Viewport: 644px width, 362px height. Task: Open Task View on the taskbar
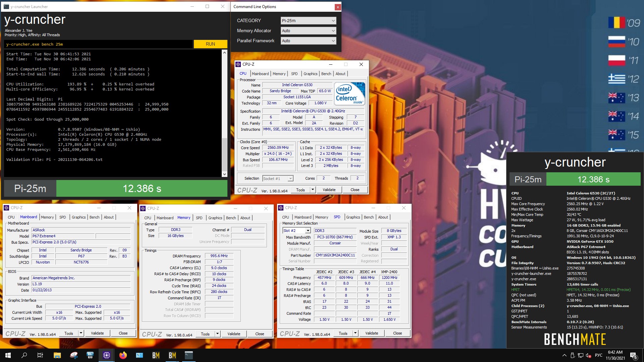pyautogui.click(x=40, y=355)
